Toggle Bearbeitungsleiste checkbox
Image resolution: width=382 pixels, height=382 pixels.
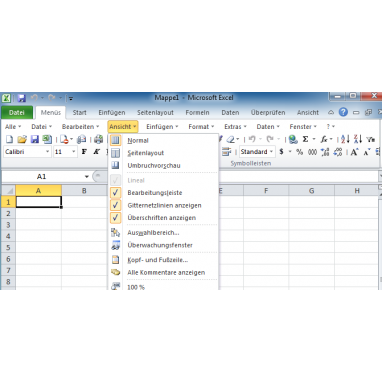click(115, 193)
